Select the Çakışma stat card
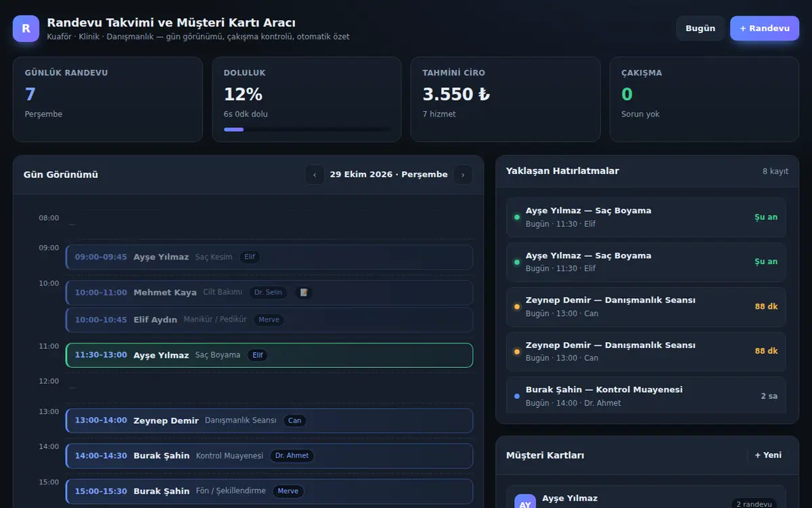Image resolution: width=812 pixels, height=508 pixels. pyautogui.click(x=704, y=100)
